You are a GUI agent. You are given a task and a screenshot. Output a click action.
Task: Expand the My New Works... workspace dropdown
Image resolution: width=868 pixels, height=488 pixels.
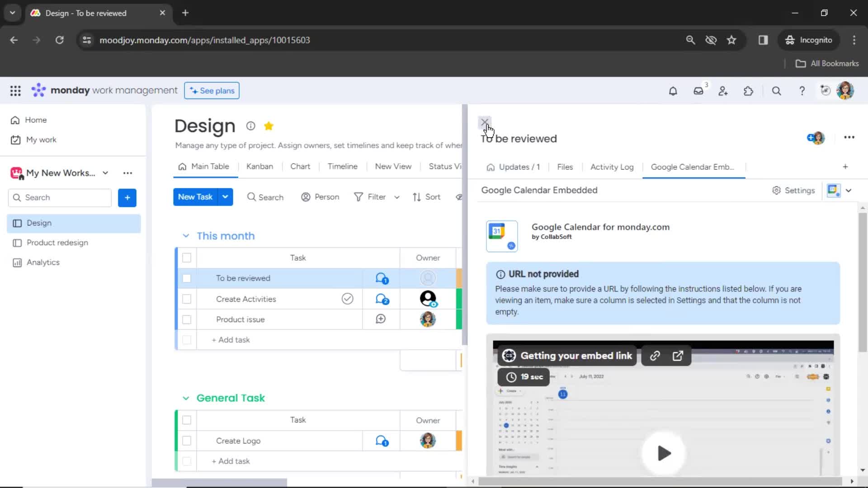pos(105,172)
